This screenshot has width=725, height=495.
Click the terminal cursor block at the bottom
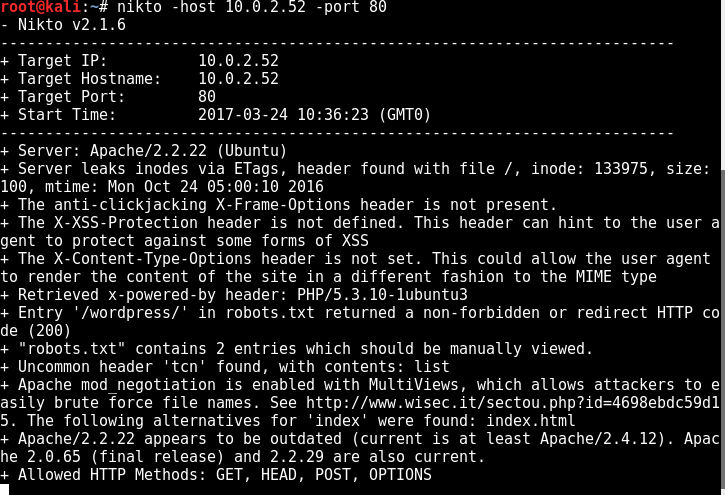click(5, 489)
